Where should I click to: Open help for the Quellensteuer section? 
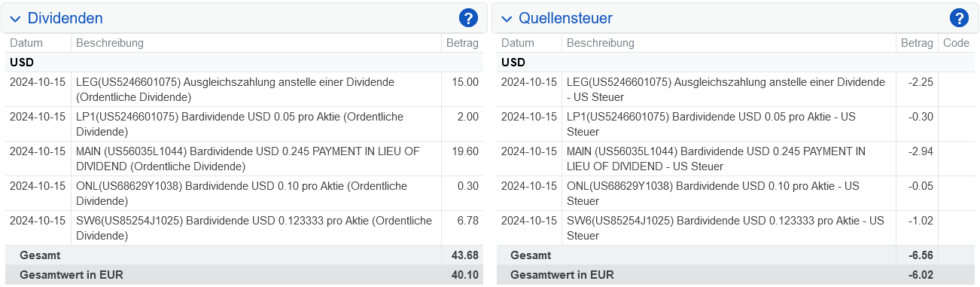(x=960, y=18)
